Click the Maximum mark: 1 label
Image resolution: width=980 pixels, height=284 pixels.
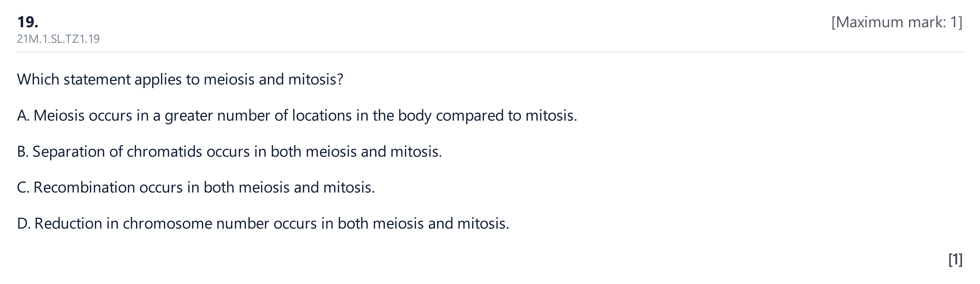click(897, 22)
